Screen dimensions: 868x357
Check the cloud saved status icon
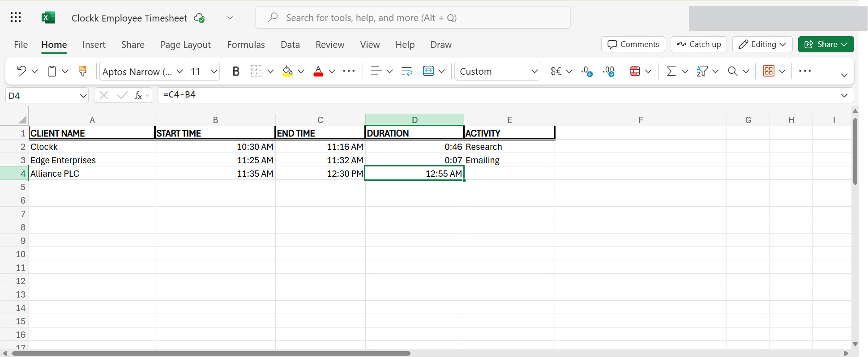[x=199, y=18]
